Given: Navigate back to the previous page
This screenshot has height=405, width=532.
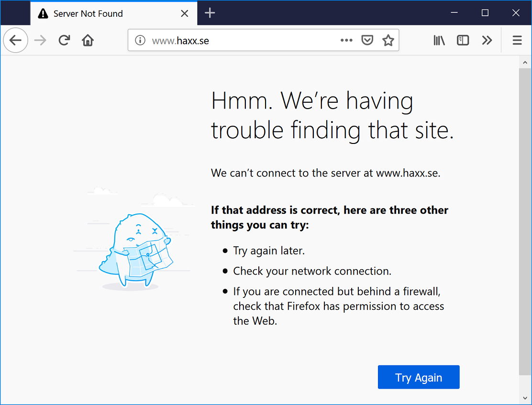Looking at the screenshot, I should 15,40.
